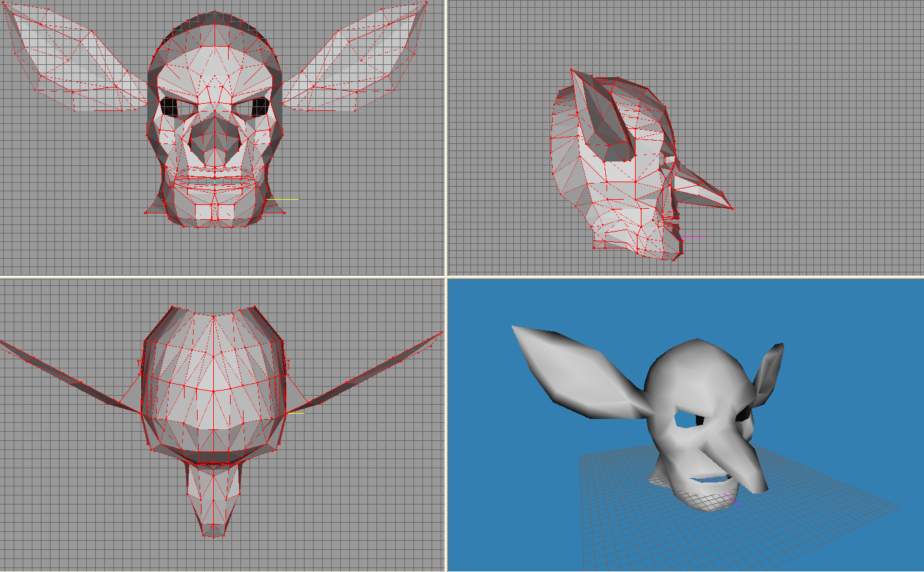This screenshot has width=924, height=572.
Task: Select the left ear mesh in front view
Action: 75,62
